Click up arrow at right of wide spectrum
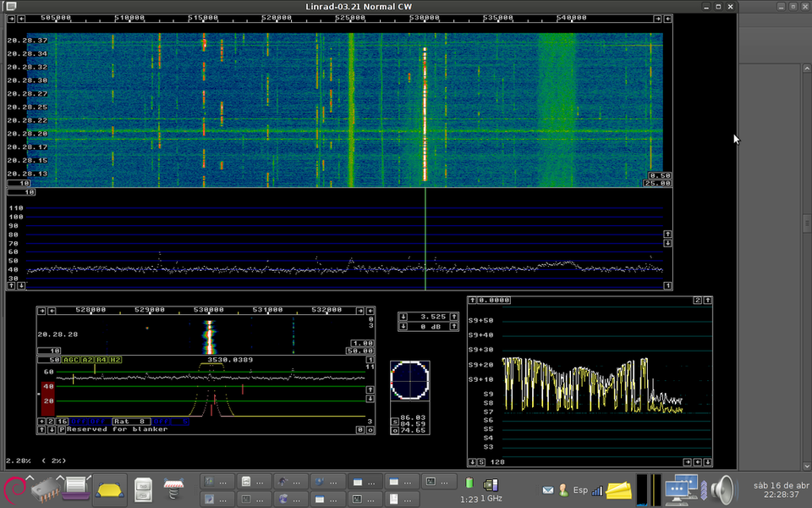 point(667,234)
